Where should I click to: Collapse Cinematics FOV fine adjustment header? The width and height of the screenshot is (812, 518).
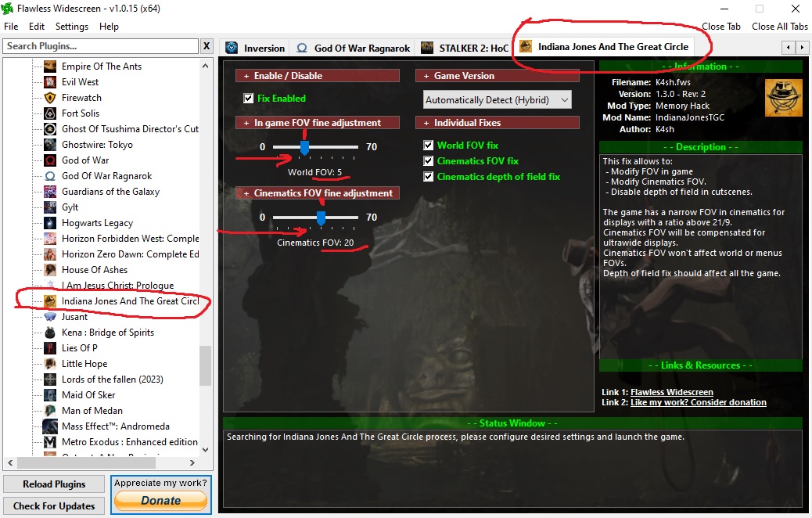coord(318,193)
